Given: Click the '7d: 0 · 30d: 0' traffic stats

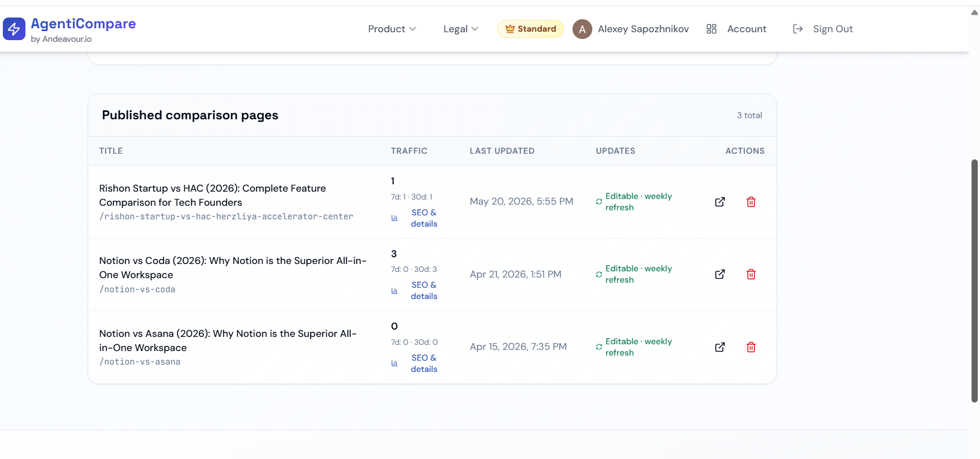Looking at the screenshot, I should (414, 342).
